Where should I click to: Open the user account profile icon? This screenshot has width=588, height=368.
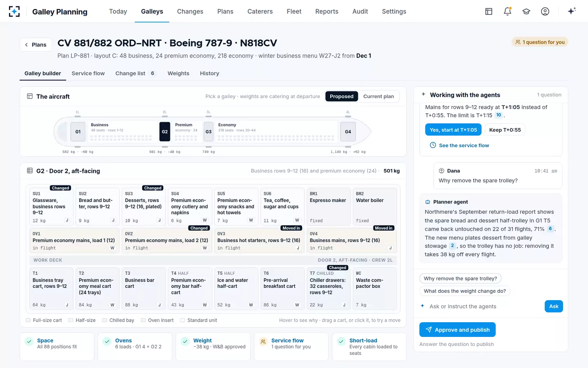tap(545, 11)
